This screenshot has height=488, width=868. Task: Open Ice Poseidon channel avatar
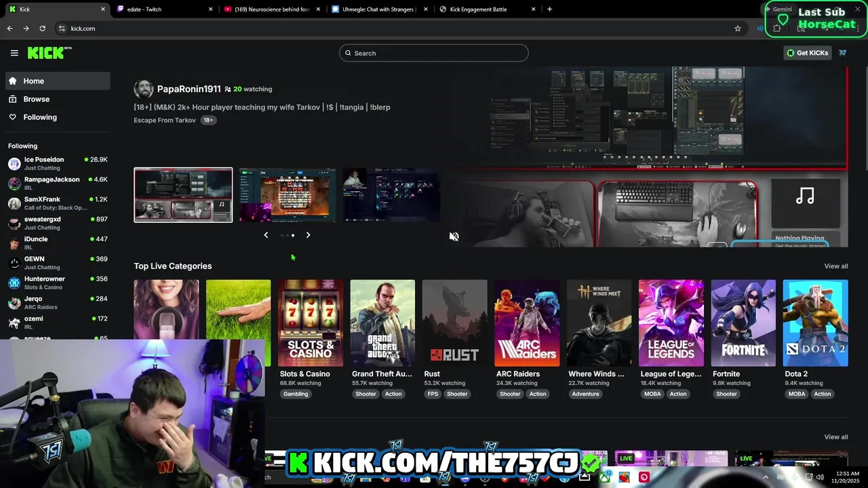pyautogui.click(x=14, y=163)
